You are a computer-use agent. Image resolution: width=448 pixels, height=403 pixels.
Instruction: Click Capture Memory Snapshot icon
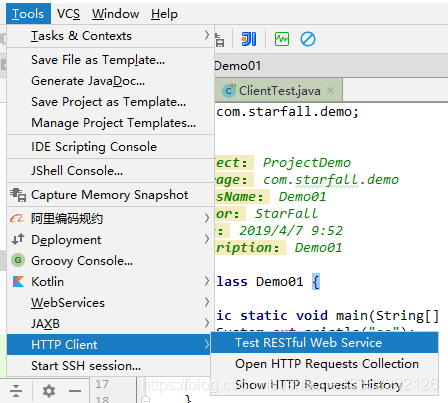tap(18, 195)
